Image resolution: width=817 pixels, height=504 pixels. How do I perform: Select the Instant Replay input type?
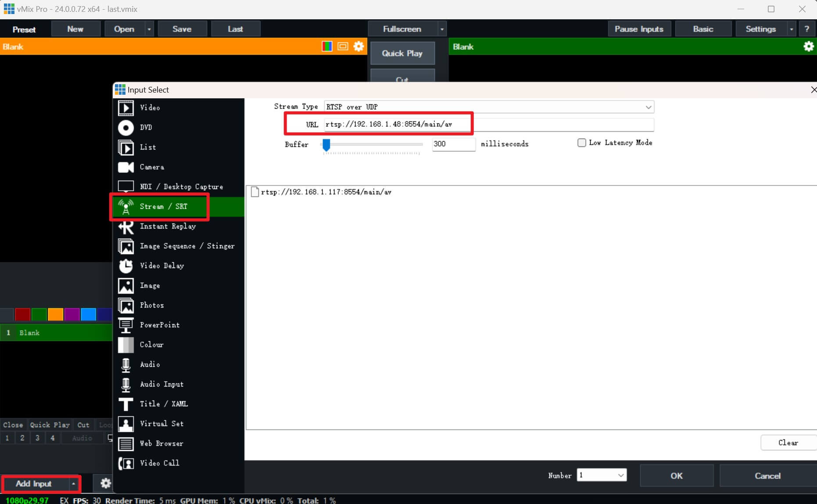[x=168, y=226]
